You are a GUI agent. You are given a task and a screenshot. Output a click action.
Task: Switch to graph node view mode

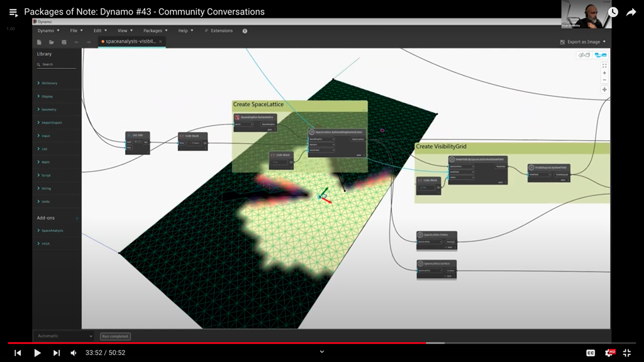600,55
